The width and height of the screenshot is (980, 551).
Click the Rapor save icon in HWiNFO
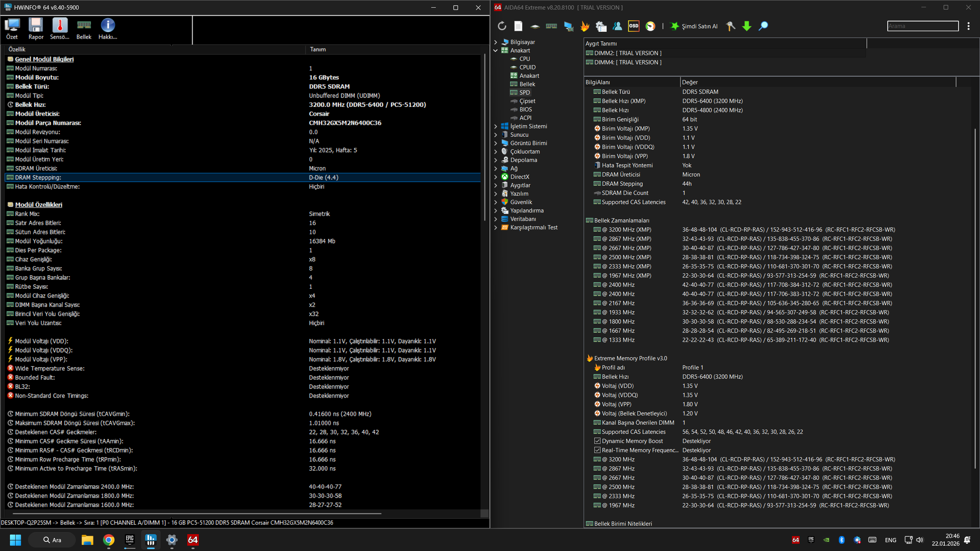[36, 29]
